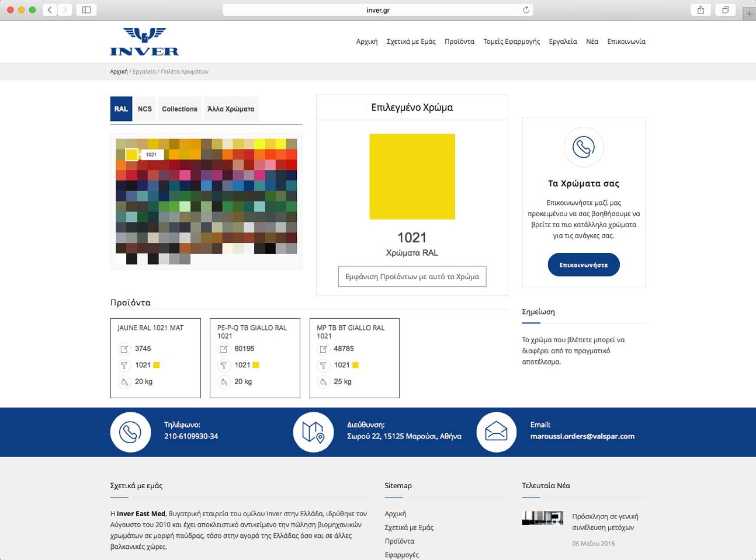Go back with the browser back arrow

[50, 10]
